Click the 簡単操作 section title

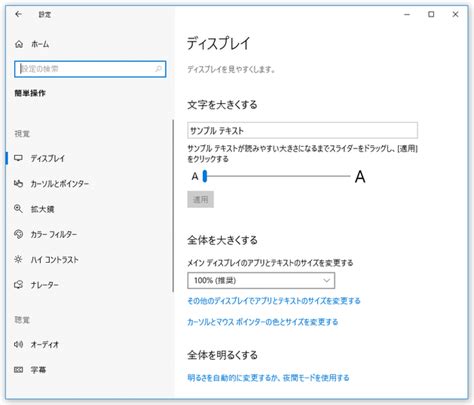[x=30, y=93]
